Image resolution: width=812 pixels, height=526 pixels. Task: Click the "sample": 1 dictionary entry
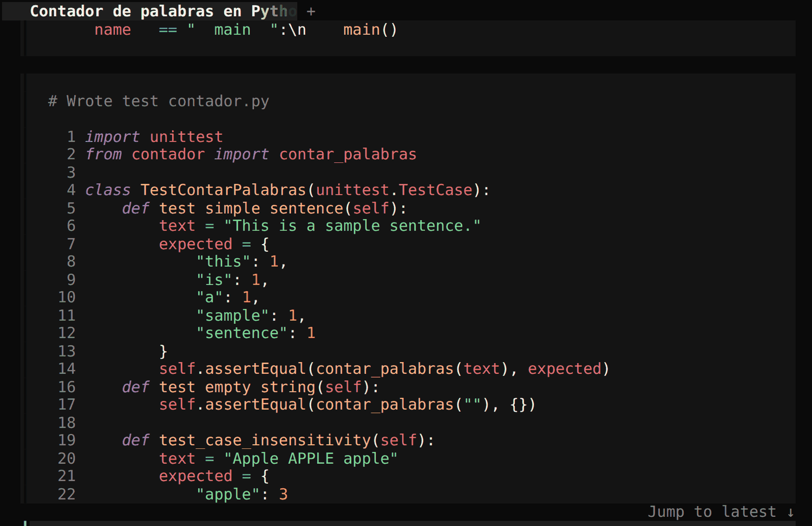(250, 315)
